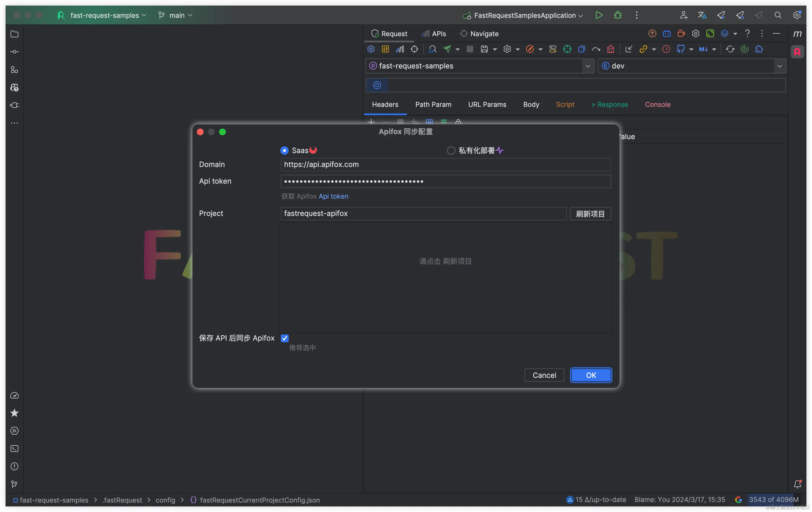Image resolution: width=812 pixels, height=512 pixels.
Task: Expand the fast-request-samples project dropdown
Action: pyautogui.click(x=588, y=66)
